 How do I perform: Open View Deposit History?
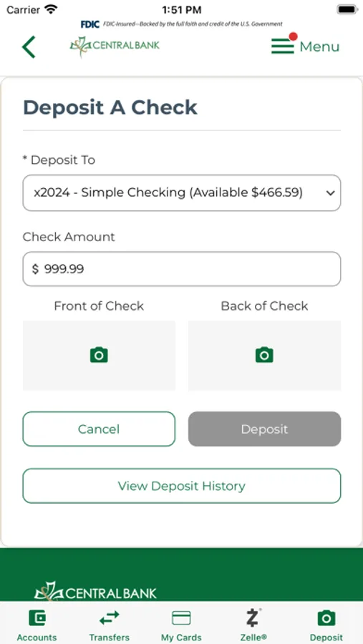pyautogui.click(x=182, y=486)
